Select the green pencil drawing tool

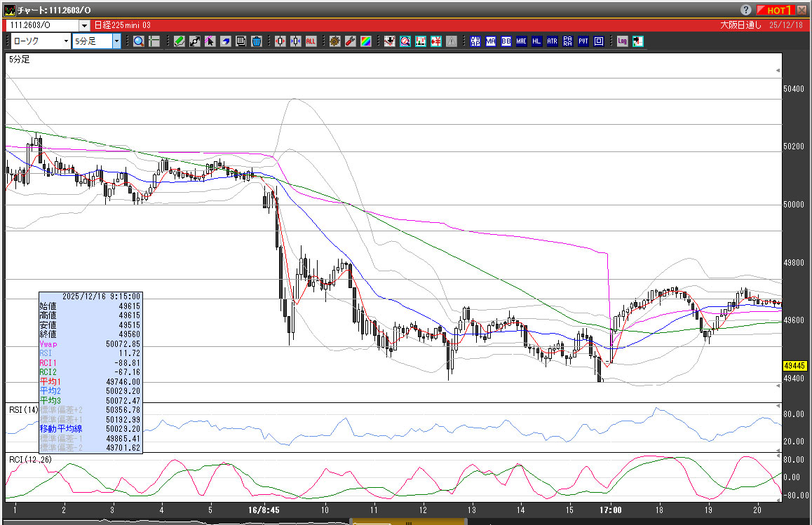(x=180, y=41)
